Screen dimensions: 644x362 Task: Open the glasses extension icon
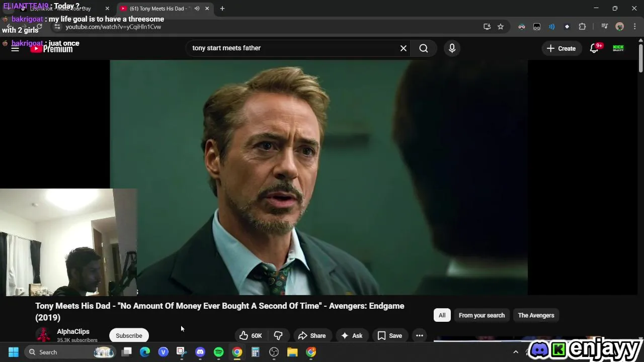(x=522, y=27)
